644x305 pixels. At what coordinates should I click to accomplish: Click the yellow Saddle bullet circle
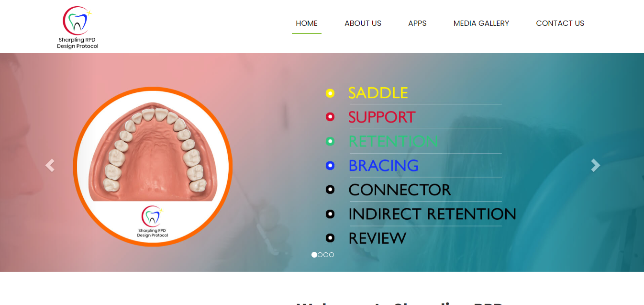330,93
